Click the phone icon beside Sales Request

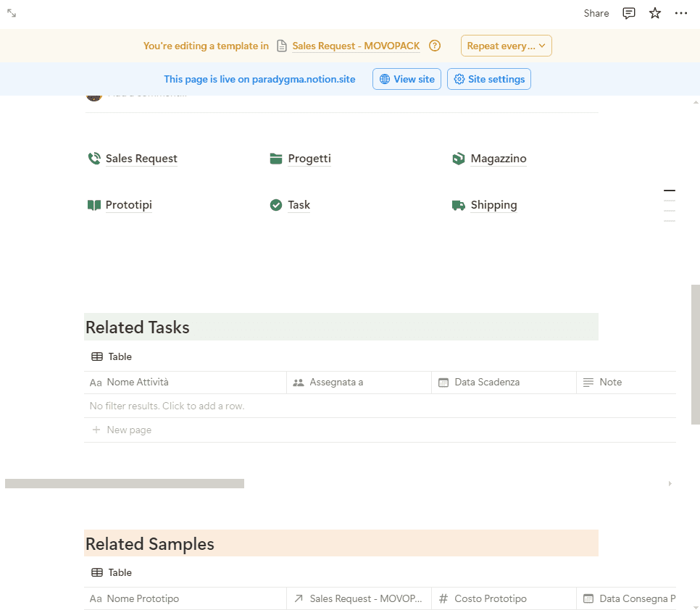93,158
